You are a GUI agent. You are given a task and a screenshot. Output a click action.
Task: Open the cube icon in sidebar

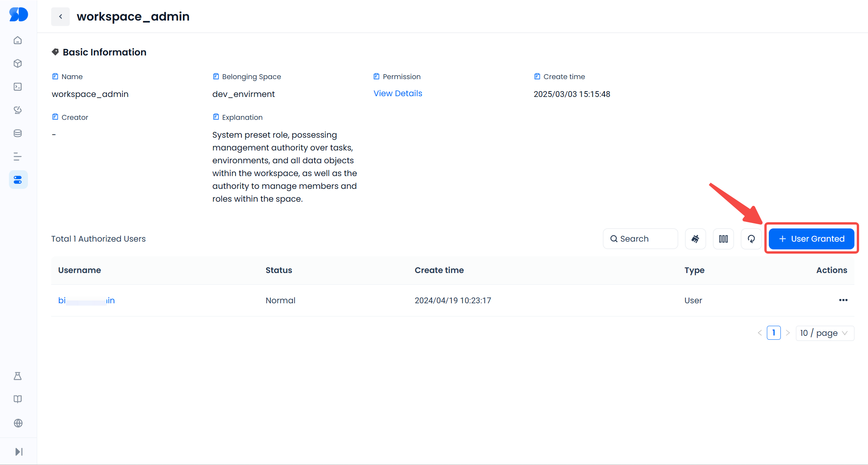(18, 64)
